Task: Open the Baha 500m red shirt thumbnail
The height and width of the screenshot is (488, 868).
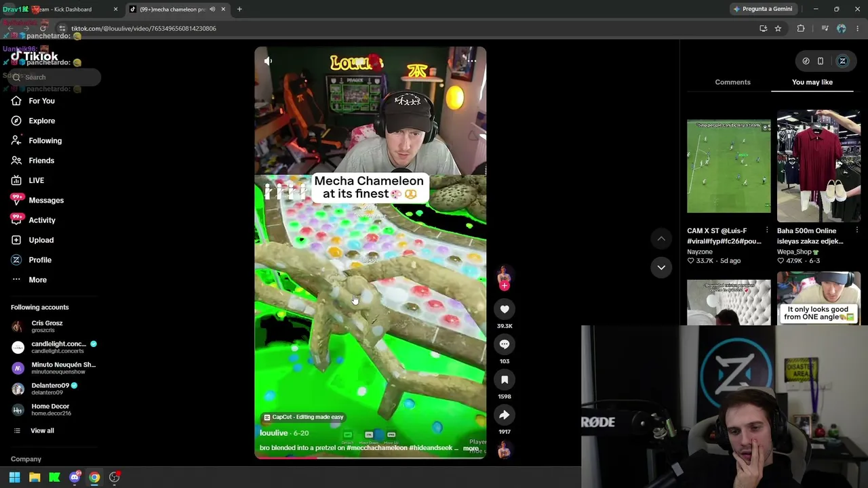Action: tap(818, 167)
